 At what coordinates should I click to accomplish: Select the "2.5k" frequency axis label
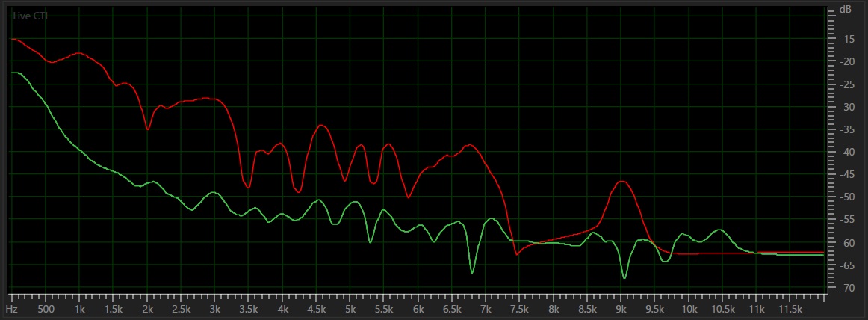point(181,309)
